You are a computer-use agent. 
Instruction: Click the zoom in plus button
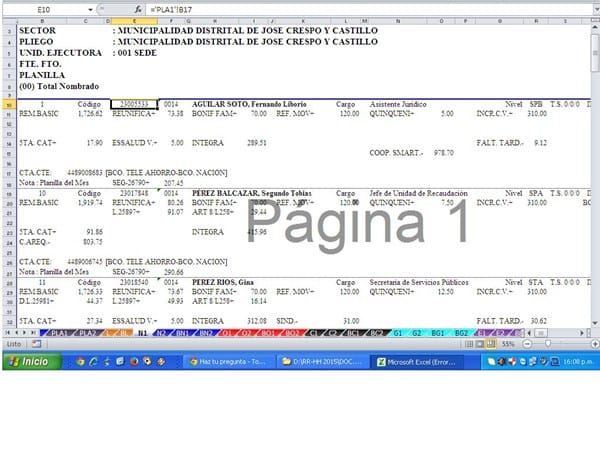point(595,344)
